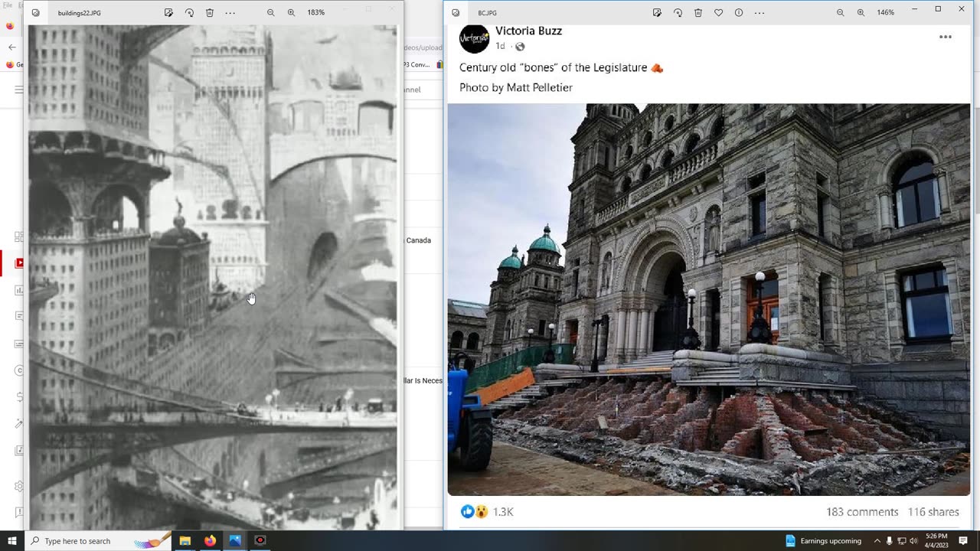Zoom in on buildings22.JPG photo

click(291, 13)
